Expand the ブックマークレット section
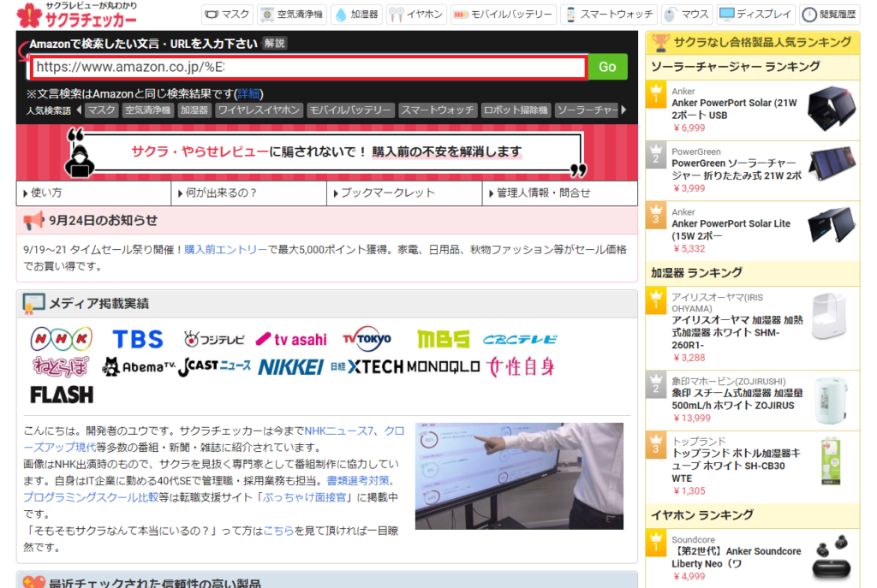 pos(404,193)
